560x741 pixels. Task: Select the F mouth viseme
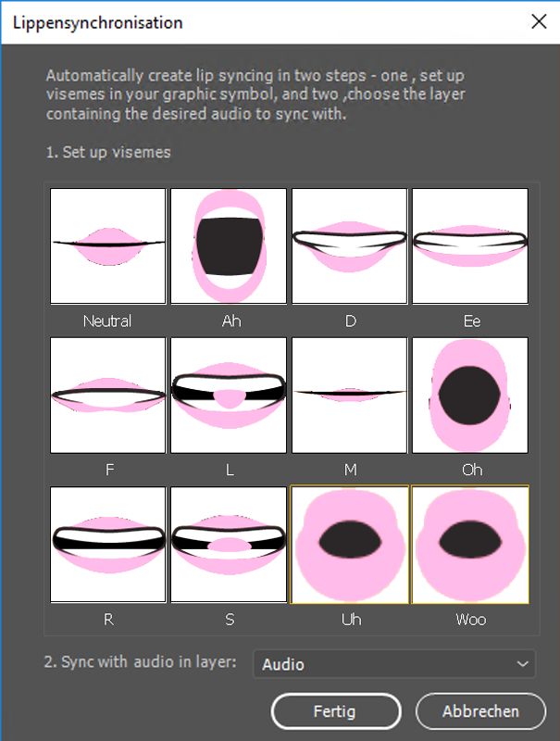[108, 396]
